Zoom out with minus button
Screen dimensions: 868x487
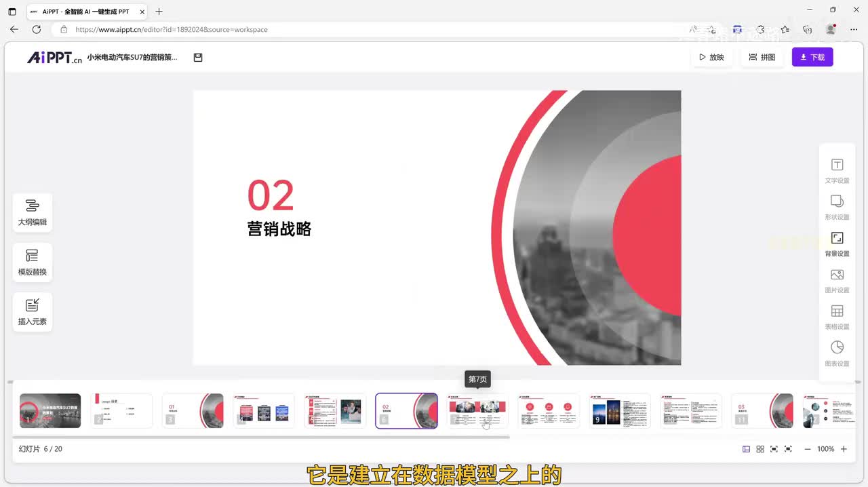807,449
